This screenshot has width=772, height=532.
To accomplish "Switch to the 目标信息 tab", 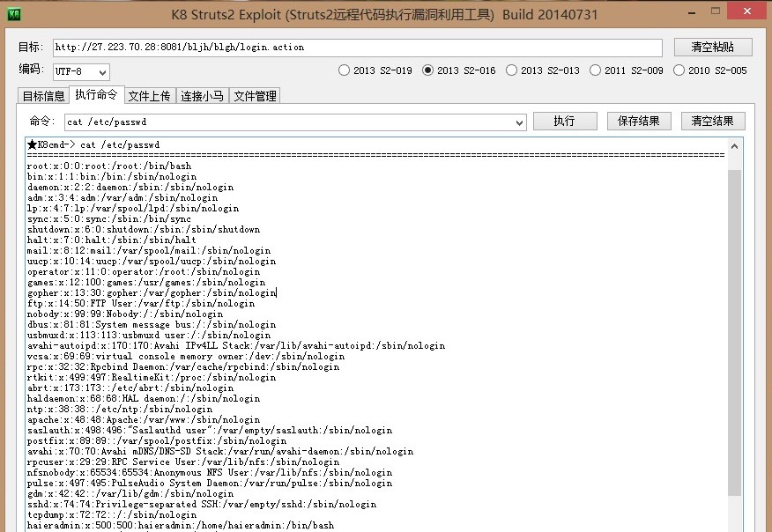I will (x=43, y=96).
